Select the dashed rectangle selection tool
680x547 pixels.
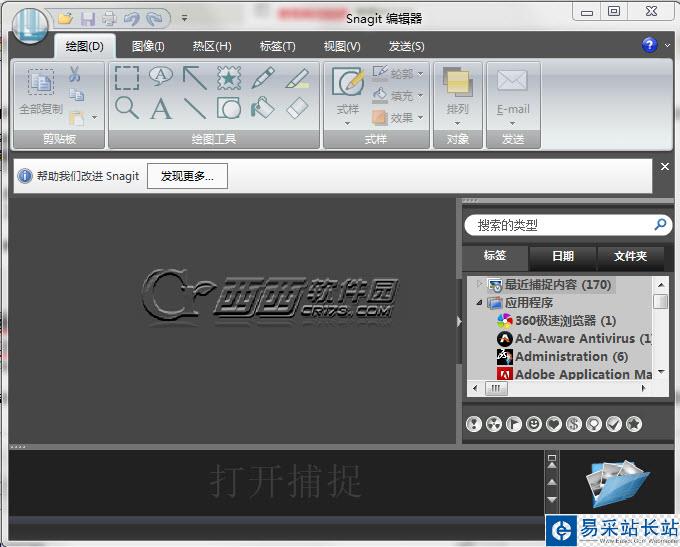(x=127, y=78)
